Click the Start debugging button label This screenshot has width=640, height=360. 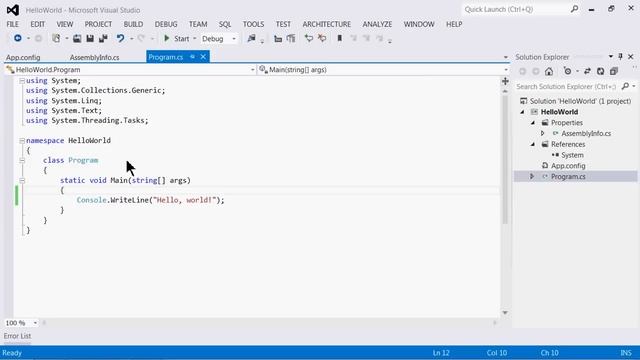[182, 39]
